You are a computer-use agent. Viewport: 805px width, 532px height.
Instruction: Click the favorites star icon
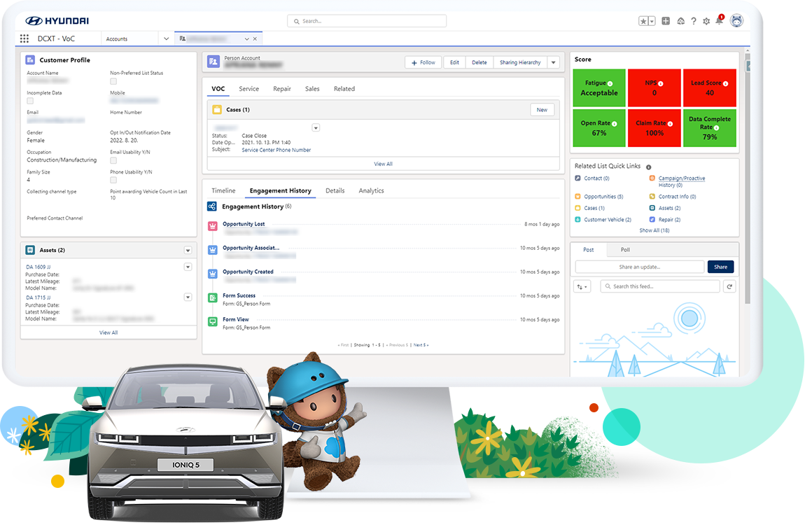643,21
